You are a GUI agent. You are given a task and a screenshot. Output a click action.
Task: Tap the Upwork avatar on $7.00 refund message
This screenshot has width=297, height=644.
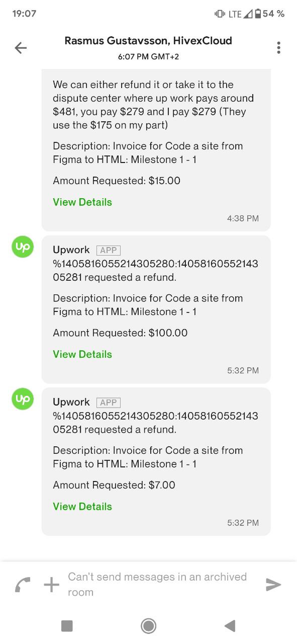tap(23, 399)
